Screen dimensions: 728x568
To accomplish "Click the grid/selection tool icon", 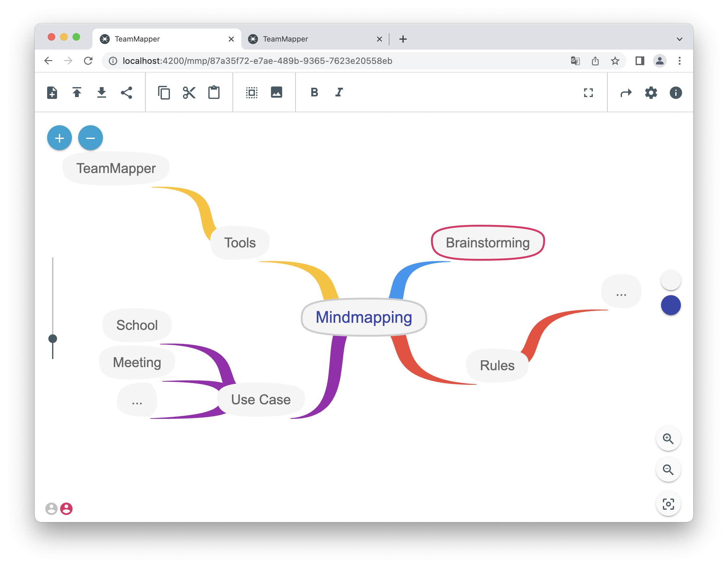I will (x=251, y=92).
